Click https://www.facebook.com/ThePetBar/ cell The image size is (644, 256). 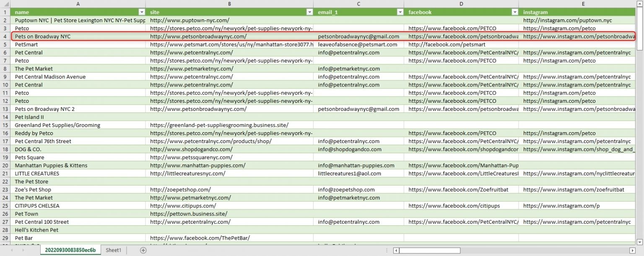click(229, 238)
